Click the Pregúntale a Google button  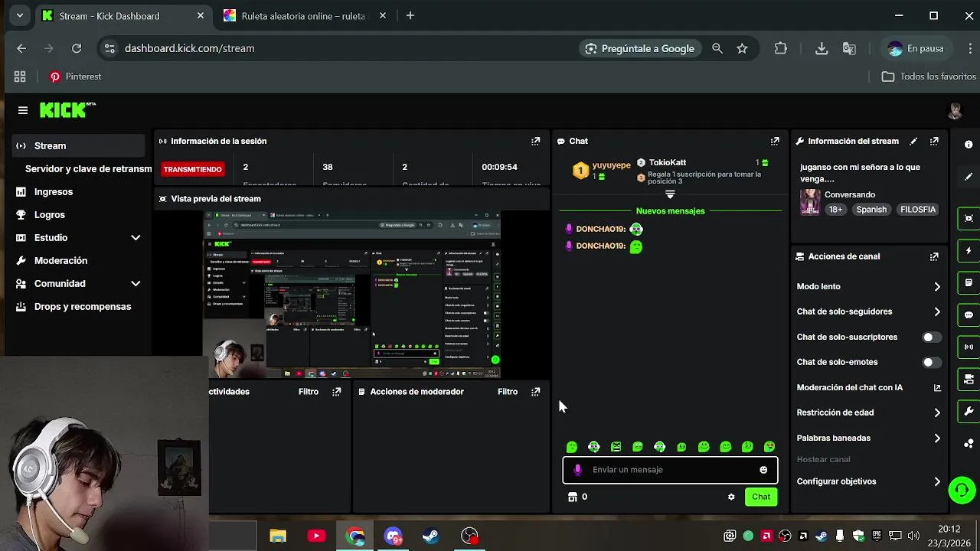click(639, 48)
